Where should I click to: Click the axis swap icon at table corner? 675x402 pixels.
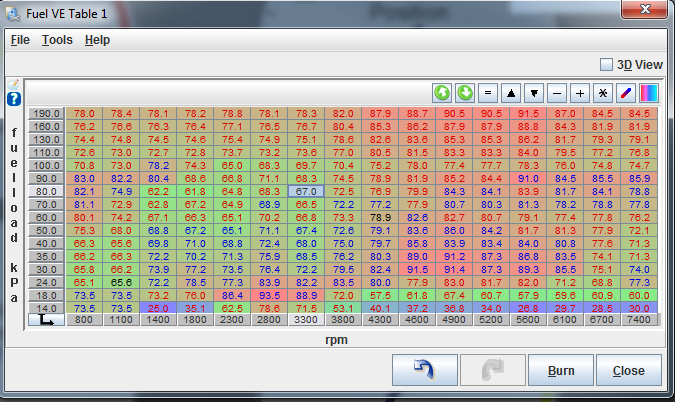click(46, 320)
